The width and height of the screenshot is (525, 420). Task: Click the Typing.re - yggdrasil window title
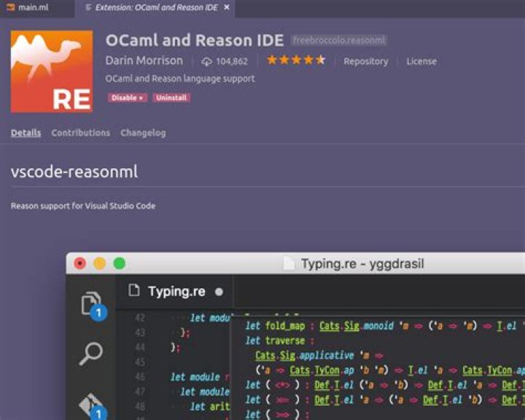362,264
